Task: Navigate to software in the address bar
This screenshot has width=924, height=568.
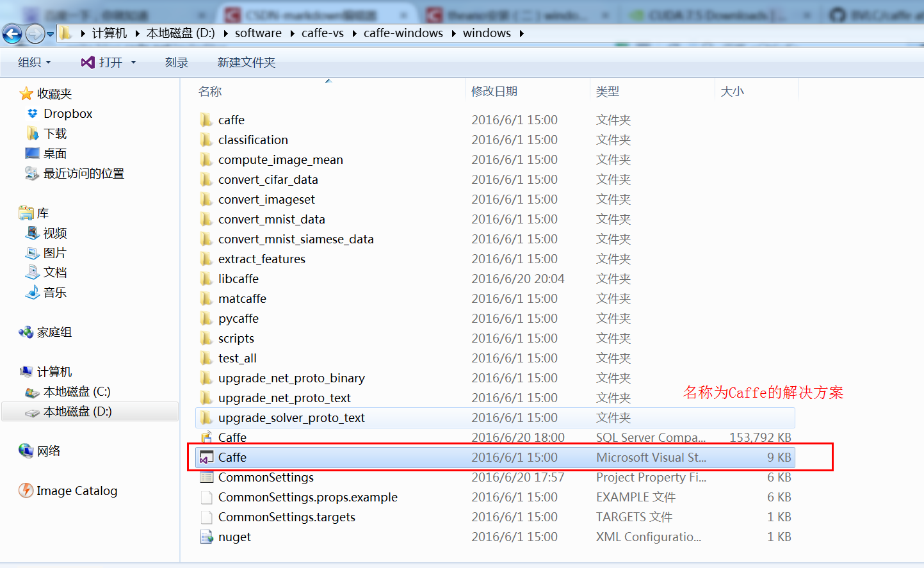Action: coord(258,33)
